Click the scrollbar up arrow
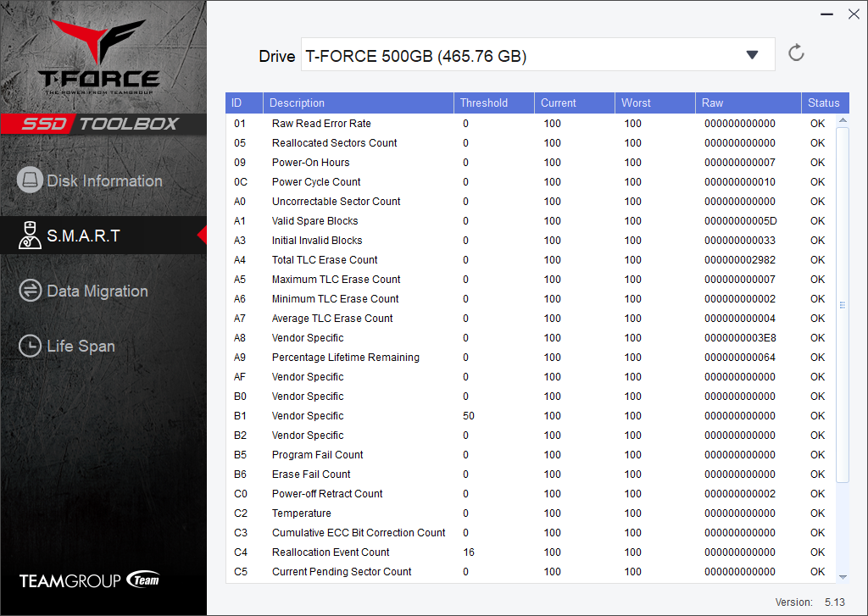The image size is (868, 616). click(843, 120)
